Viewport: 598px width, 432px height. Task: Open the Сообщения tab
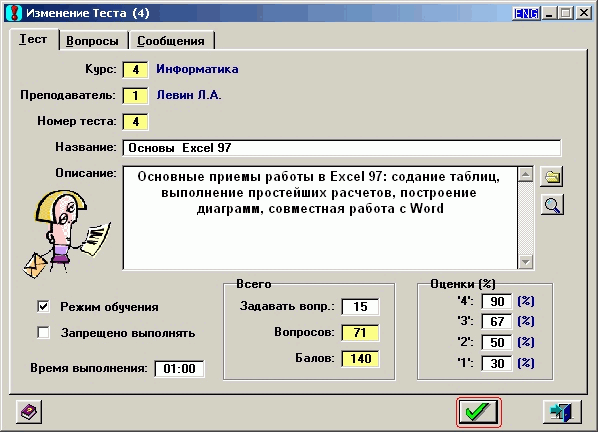click(171, 41)
